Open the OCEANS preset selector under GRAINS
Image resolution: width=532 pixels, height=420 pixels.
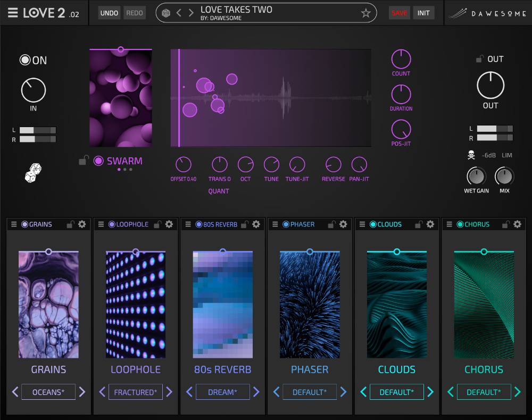click(x=48, y=392)
